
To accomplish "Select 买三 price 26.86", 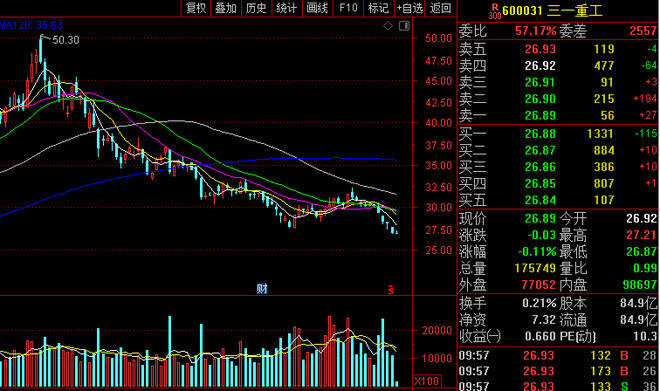I will point(540,167).
